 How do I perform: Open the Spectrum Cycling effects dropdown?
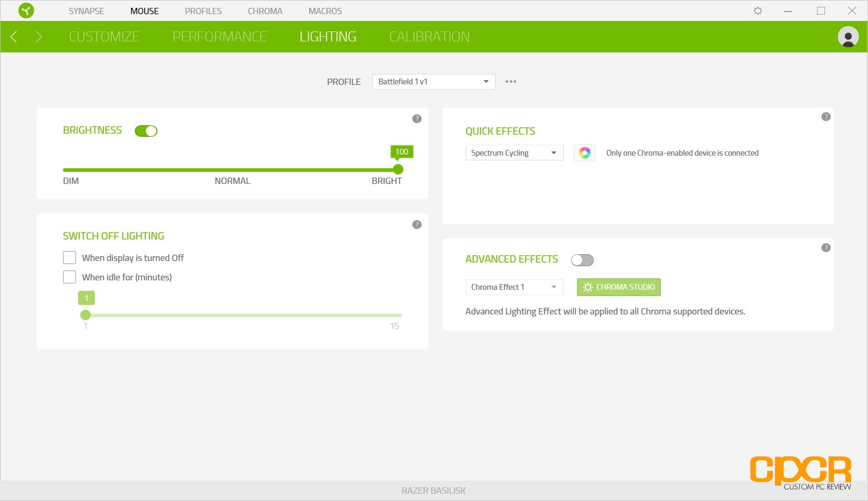click(x=515, y=153)
